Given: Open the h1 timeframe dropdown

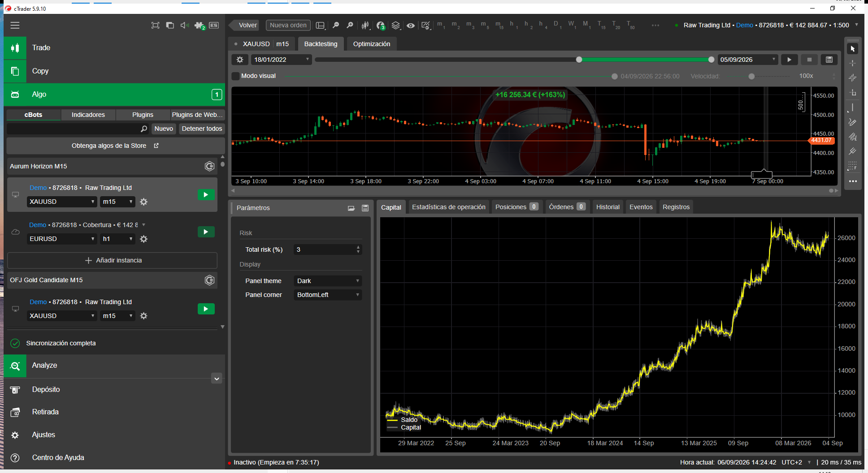Looking at the screenshot, I should coord(117,239).
